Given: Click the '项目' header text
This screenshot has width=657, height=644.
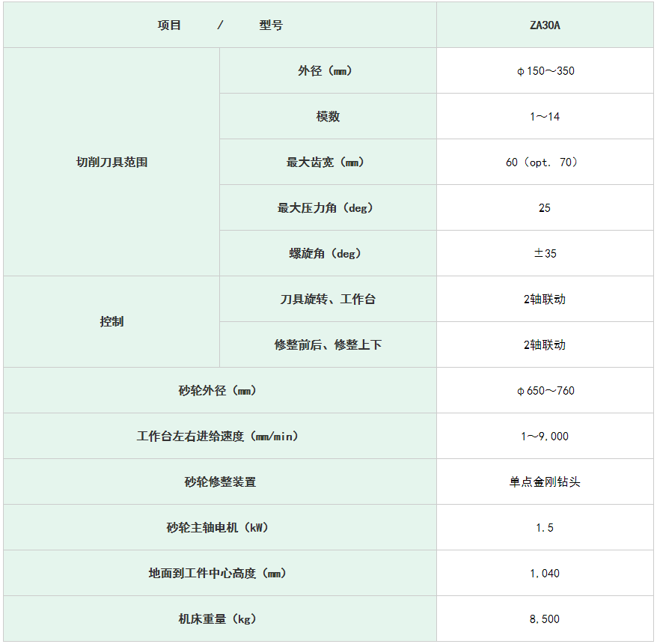Looking at the screenshot, I should (x=169, y=25).
